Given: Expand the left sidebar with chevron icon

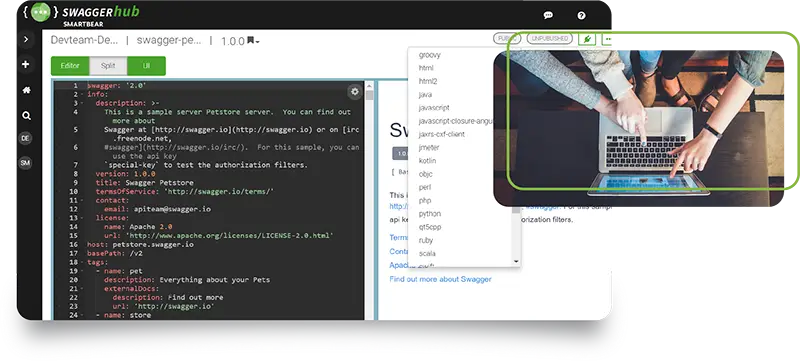Looking at the screenshot, I should pos(26,39).
